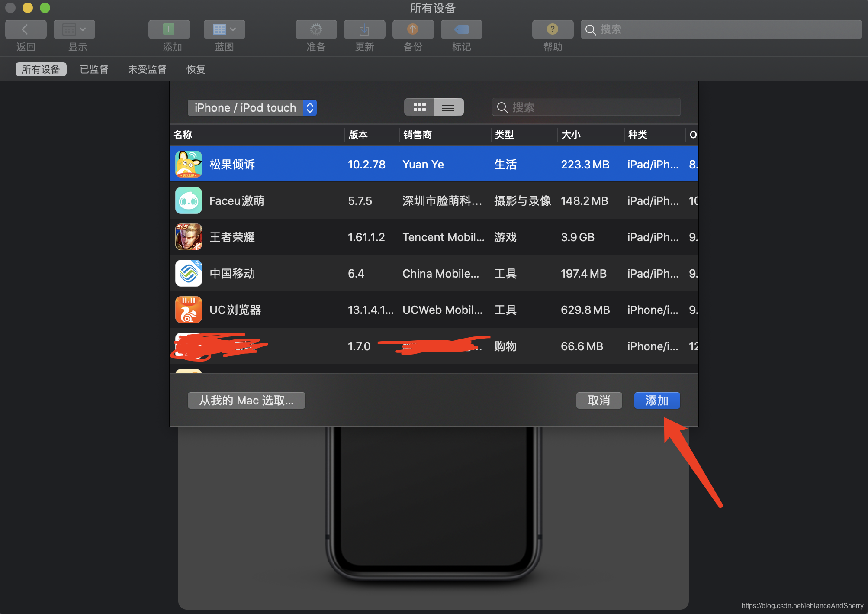
Task: Click the Tag label icon
Action: [461, 29]
